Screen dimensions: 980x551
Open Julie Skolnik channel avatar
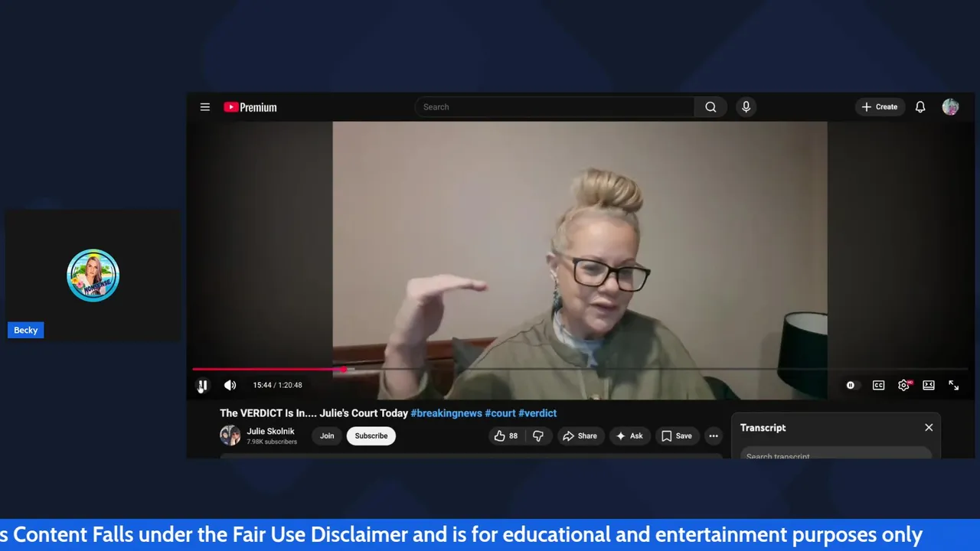pos(230,435)
